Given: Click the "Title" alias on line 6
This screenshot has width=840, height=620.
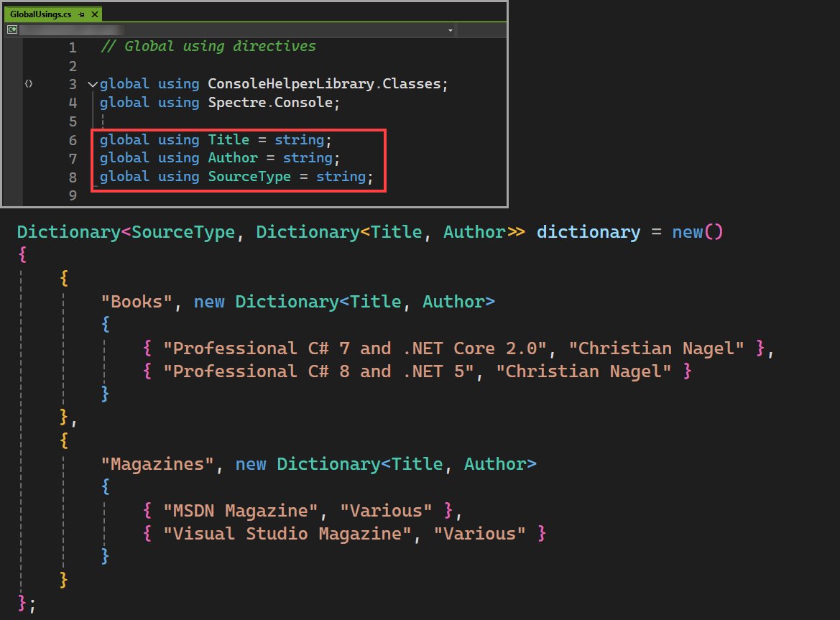Looking at the screenshot, I should [229, 140].
